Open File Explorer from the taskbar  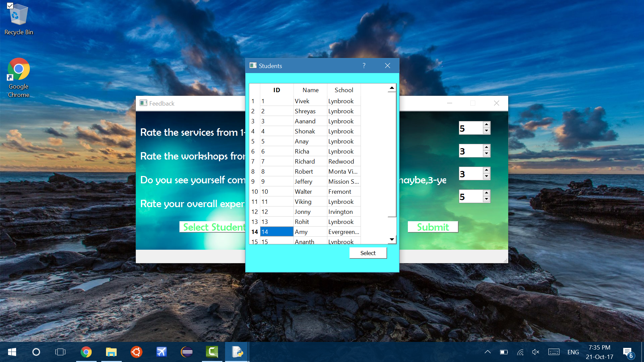coord(111,352)
